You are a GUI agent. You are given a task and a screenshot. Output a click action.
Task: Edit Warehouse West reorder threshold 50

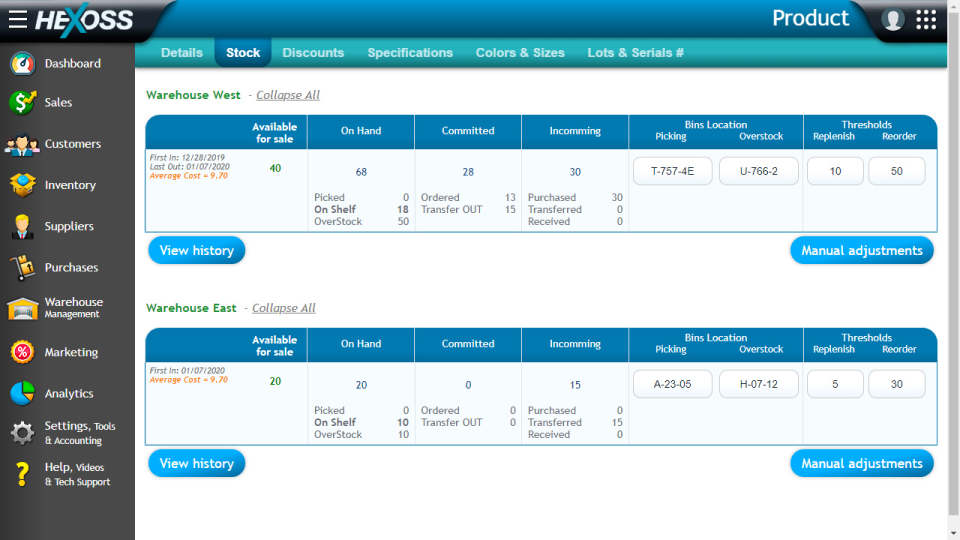(x=896, y=171)
